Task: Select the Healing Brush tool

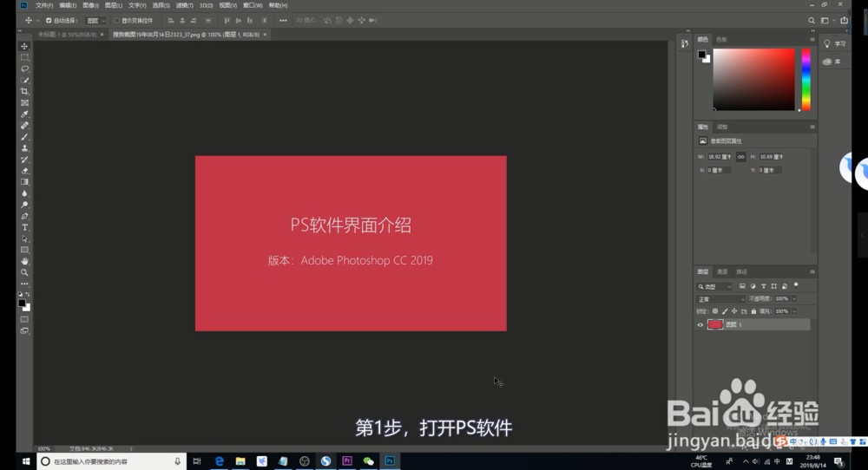Action: pyautogui.click(x=24, y=126)
